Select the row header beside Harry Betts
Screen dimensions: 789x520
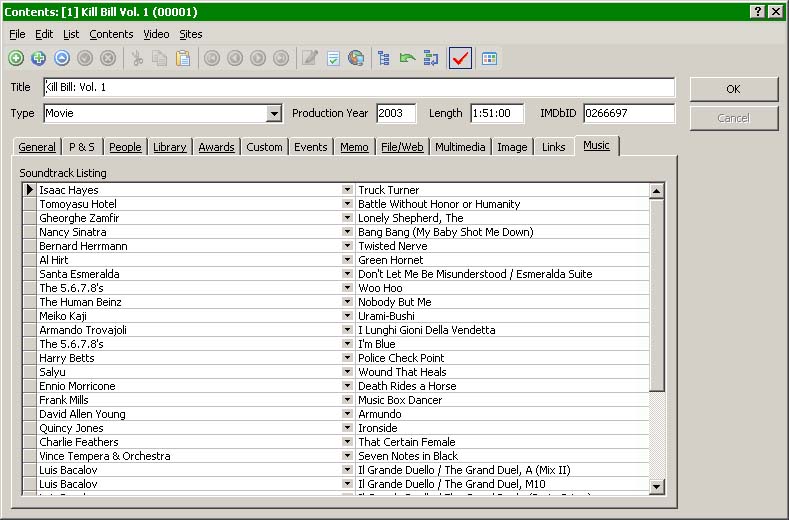(x=30, y=358)
